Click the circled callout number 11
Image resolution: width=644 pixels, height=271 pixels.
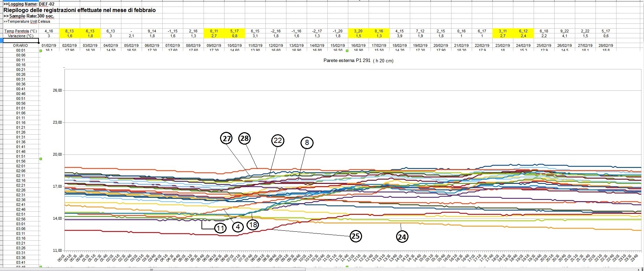(220, 228)
